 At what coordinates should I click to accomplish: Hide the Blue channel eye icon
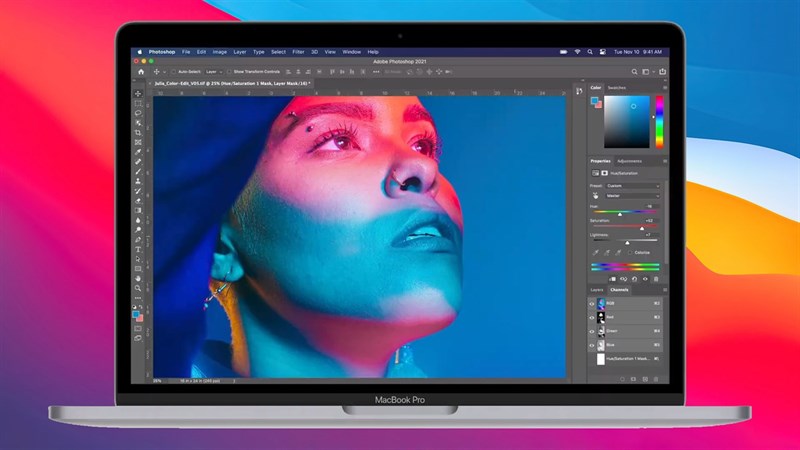point(592,345)
